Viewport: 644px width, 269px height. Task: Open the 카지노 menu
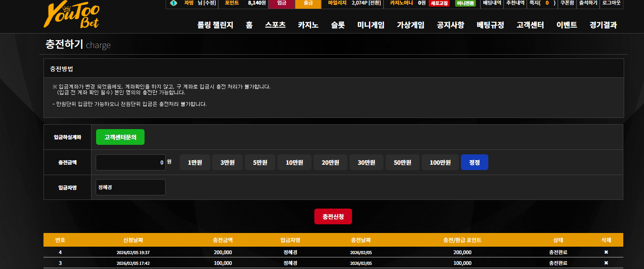308,25
